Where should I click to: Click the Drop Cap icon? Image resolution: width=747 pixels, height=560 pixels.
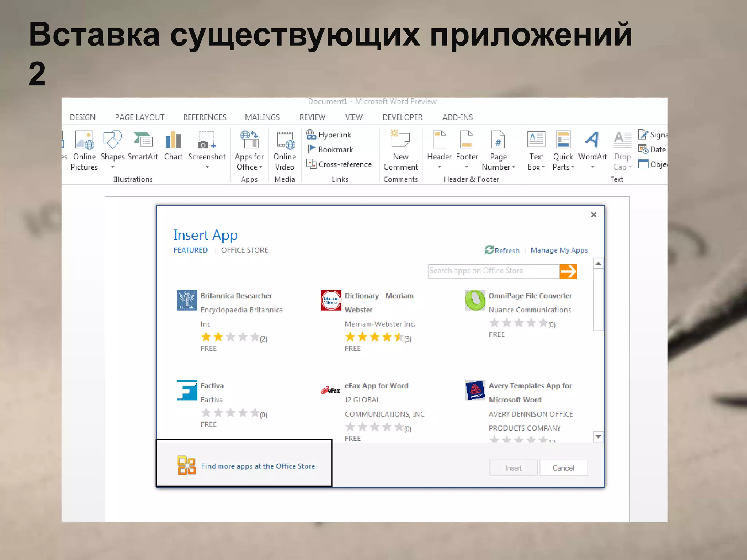coord(623,140)
